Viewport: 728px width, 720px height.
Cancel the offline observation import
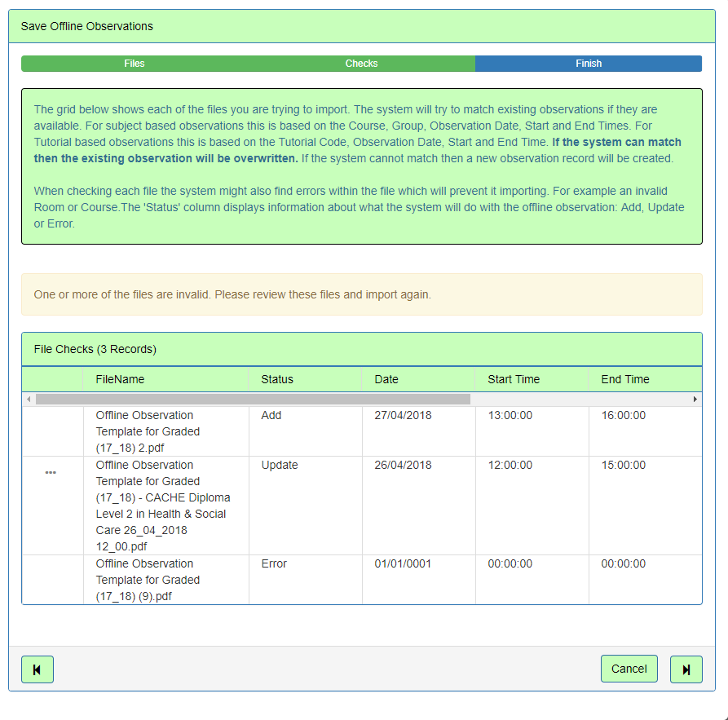pos(629,669)
